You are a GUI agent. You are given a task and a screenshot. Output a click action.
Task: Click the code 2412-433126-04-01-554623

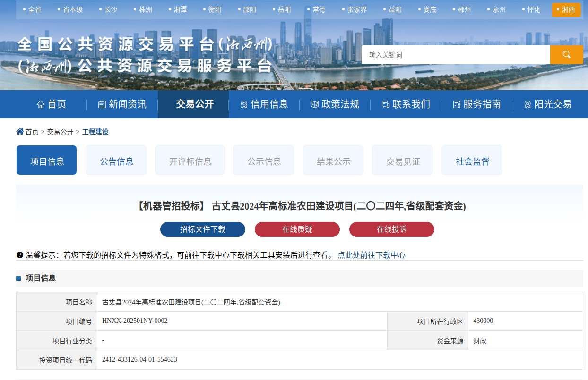coord(139,360)
